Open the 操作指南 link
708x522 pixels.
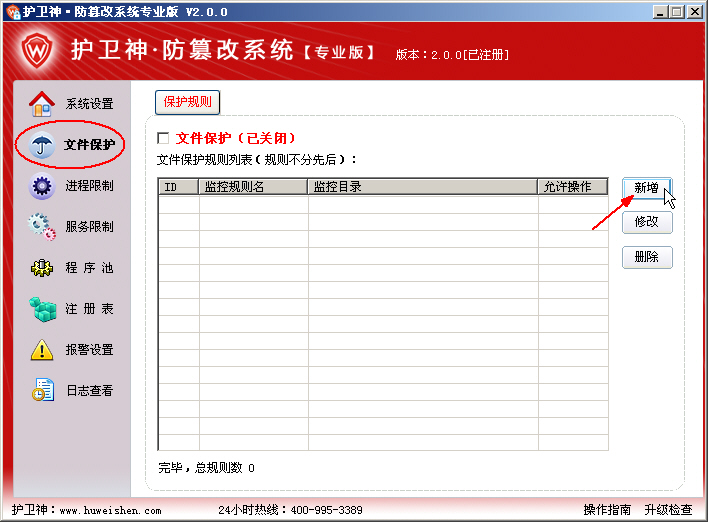(x=607, y=510)
